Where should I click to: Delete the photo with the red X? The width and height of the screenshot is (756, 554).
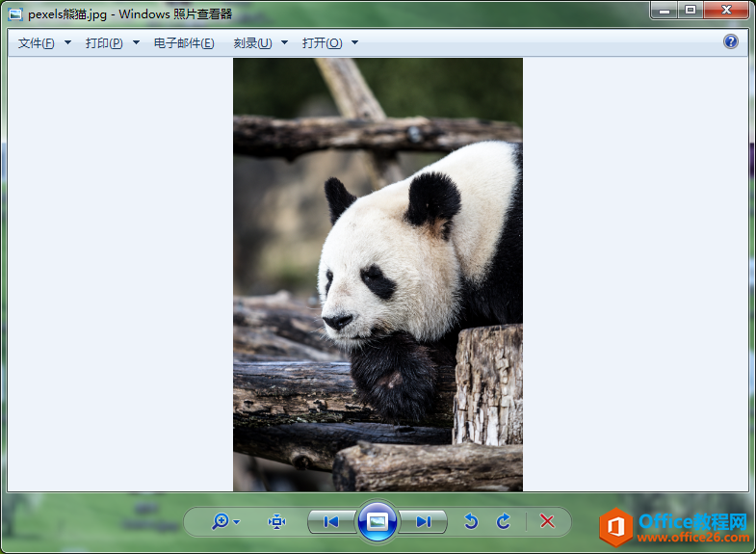coord(547,521)
